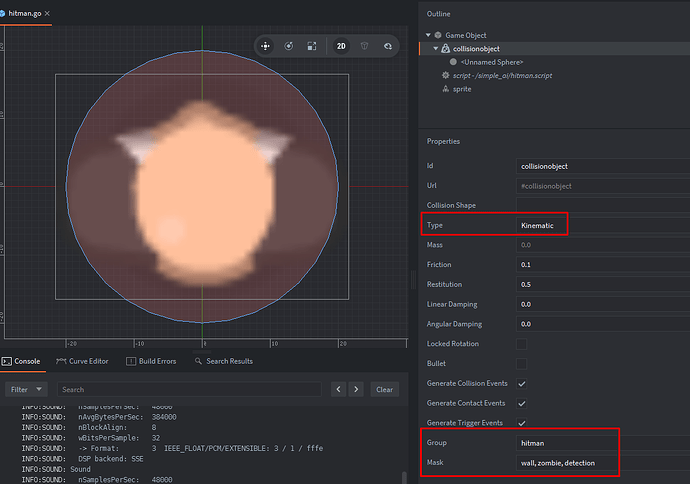Uncheck Generate Collision Events

(x=521, y=384)
